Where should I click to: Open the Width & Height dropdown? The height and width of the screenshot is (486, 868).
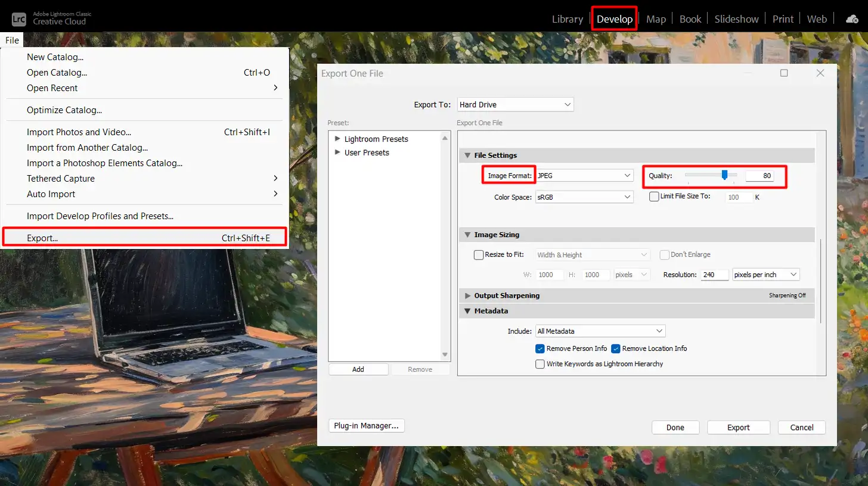593,255
